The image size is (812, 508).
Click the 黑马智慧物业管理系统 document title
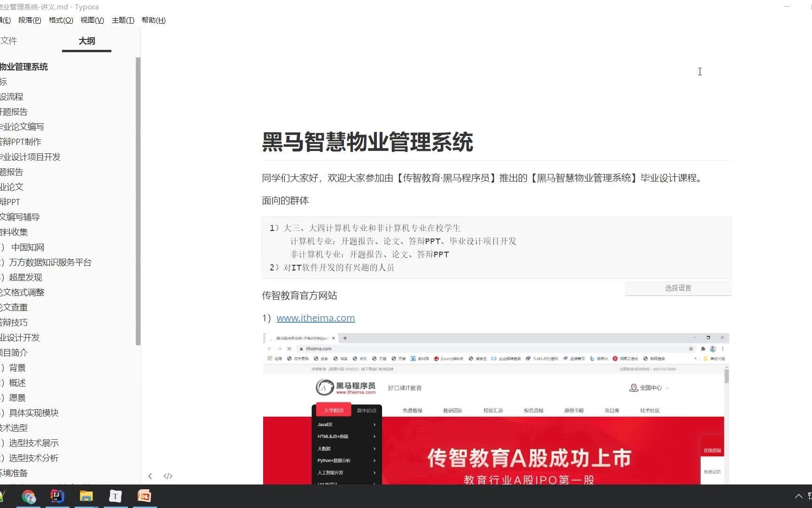367,142
